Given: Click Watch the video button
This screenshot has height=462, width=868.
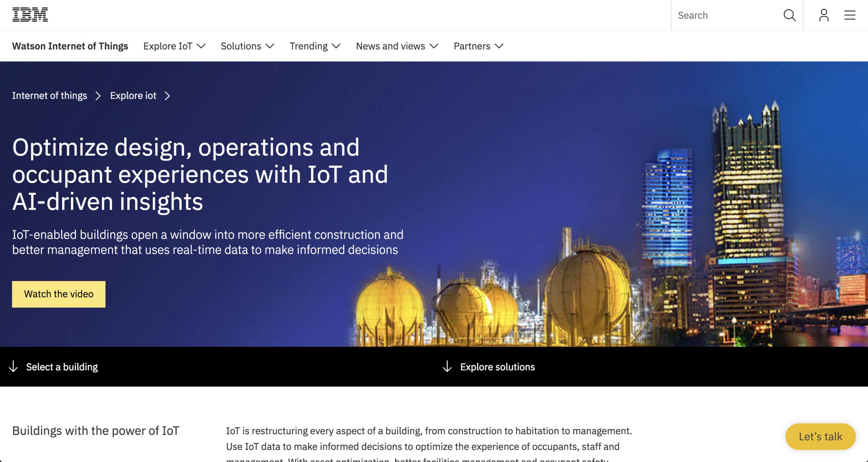Looking at the screenshot, I should tap(59, 294).
